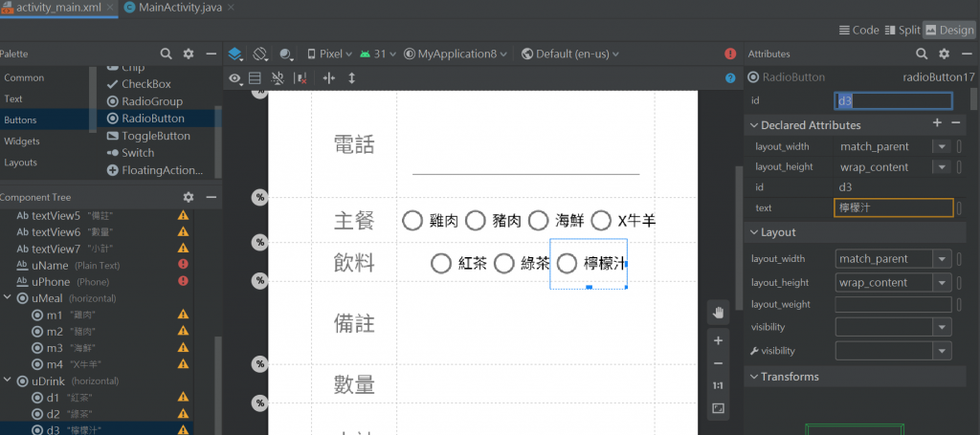The image size is (980, 435).
Task: Toggle night mode selector icon
Action: 286,54
